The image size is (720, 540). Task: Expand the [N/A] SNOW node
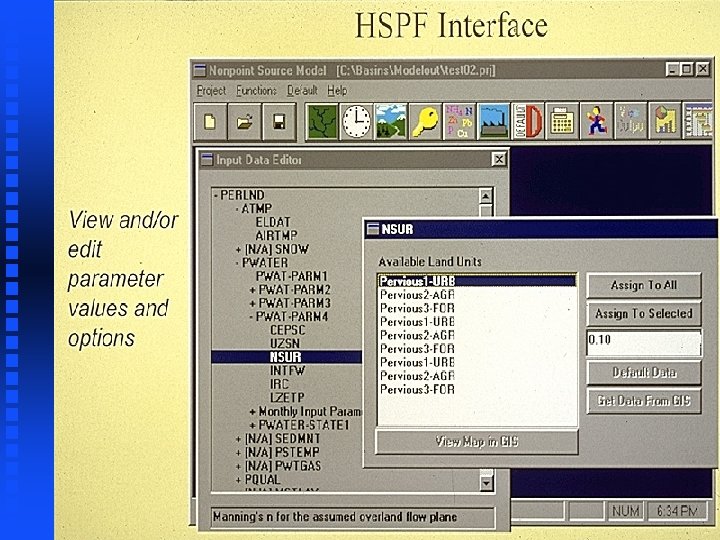(x=238, y=250)
